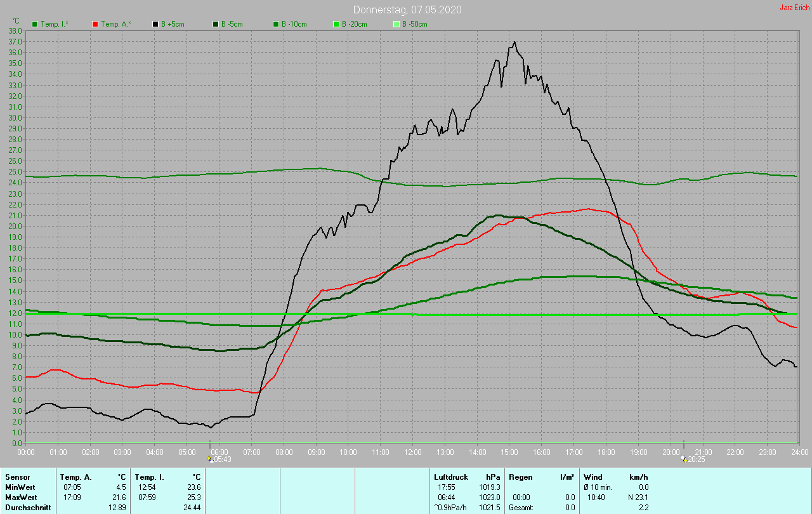This screenshot has height=514, width=812.
Task: Click the B -5cm legend square
Action: (216, 24)
